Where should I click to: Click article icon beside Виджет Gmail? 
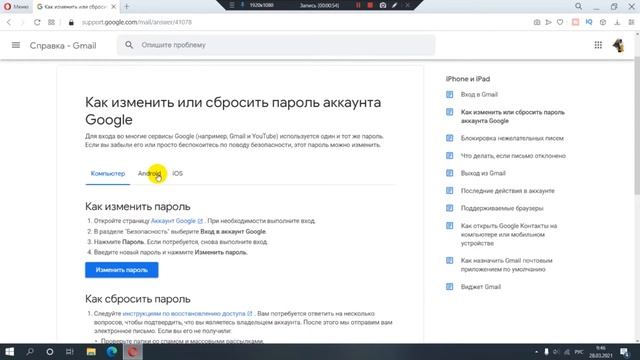coord(449,287)
